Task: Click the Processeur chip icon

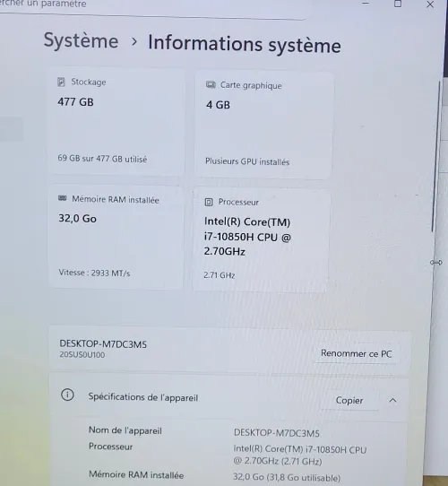Action: pyautogui.click(x=209, y=202)
